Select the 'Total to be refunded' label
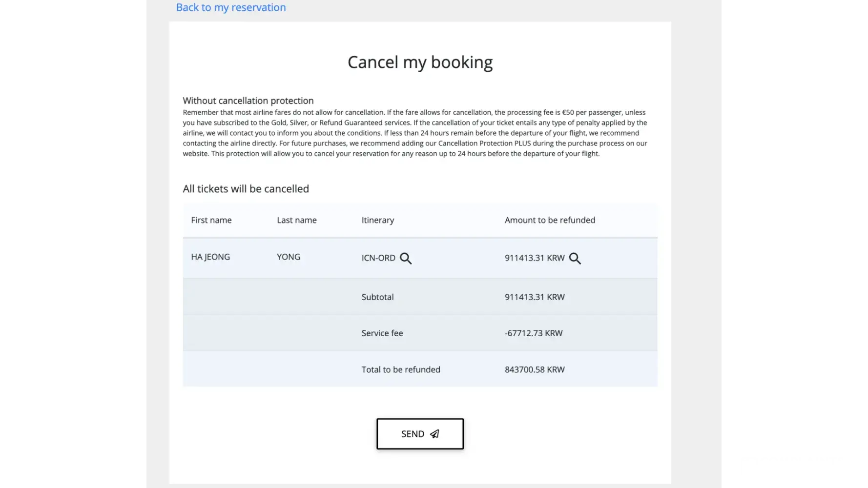Viewport: 868px width, 488px height. click(x=400, y=370)
